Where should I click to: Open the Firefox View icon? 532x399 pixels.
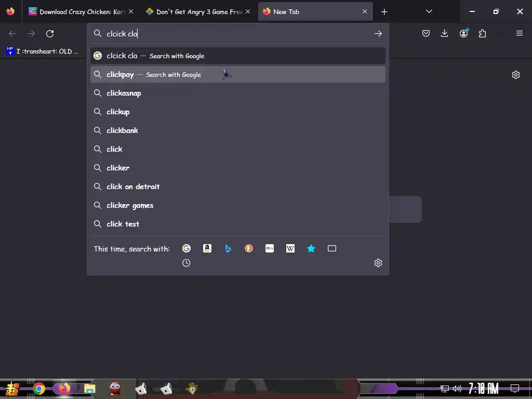(x=10, y=11)
